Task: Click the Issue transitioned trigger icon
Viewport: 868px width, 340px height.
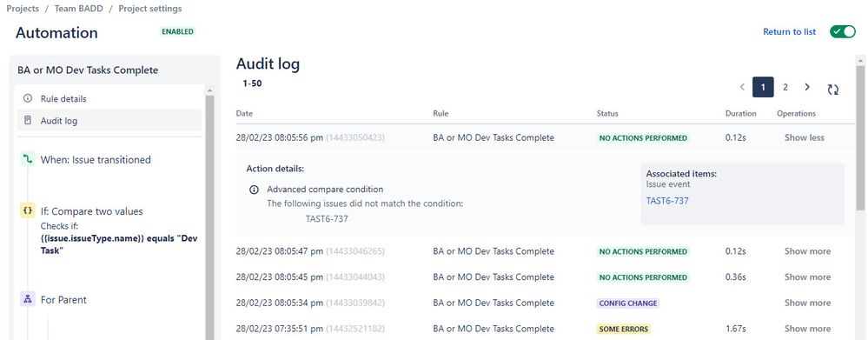Action: pos(28,159)
